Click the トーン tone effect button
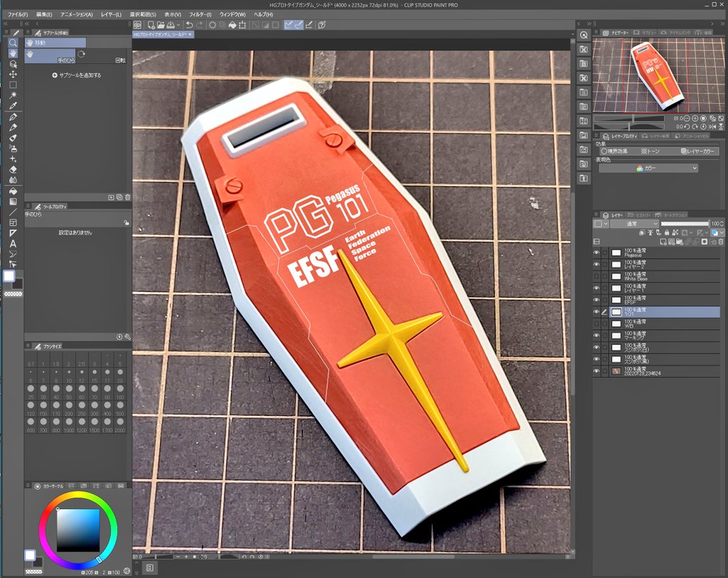Image resolution: width=728 pixels, height=578 pixels. pyautogui.click(x=651, y=151)
